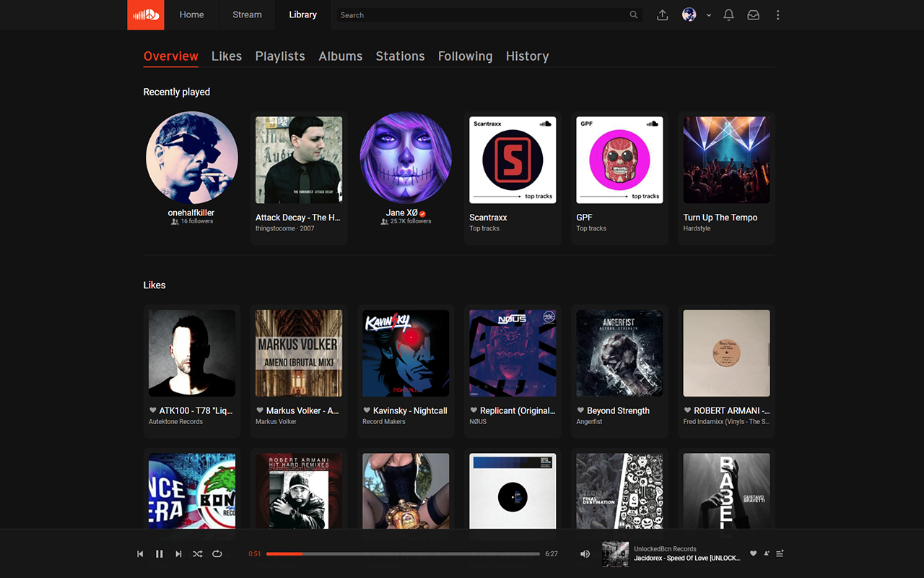Open messages via the inbox icon

(x=753, y=15)
